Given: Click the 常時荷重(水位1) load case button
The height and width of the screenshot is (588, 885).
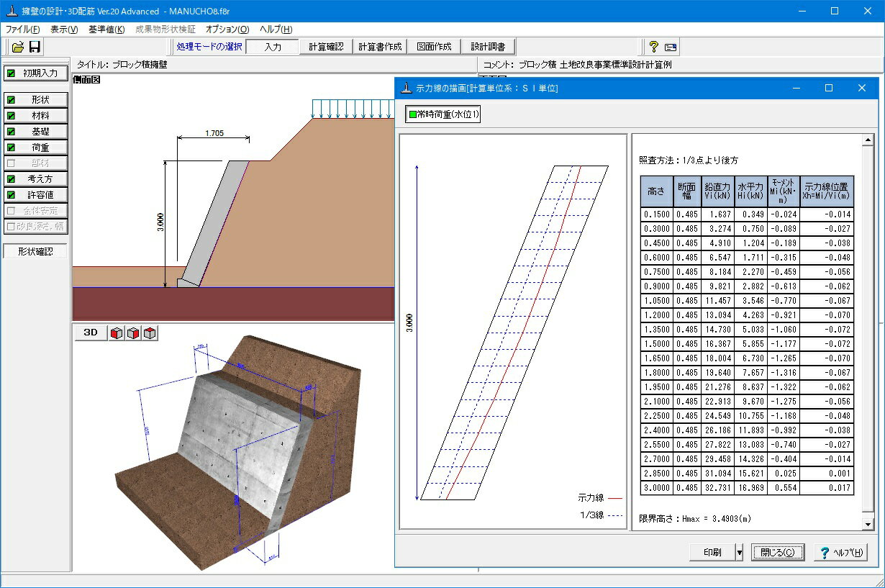Looking at the screenshot, I should pos(443,114).
